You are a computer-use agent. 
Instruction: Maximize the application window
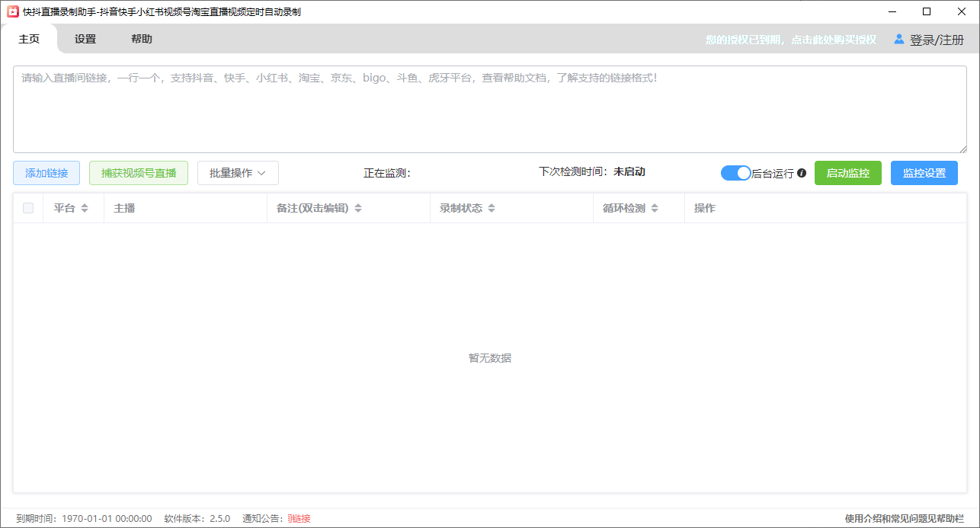click(x=927, y=11)
